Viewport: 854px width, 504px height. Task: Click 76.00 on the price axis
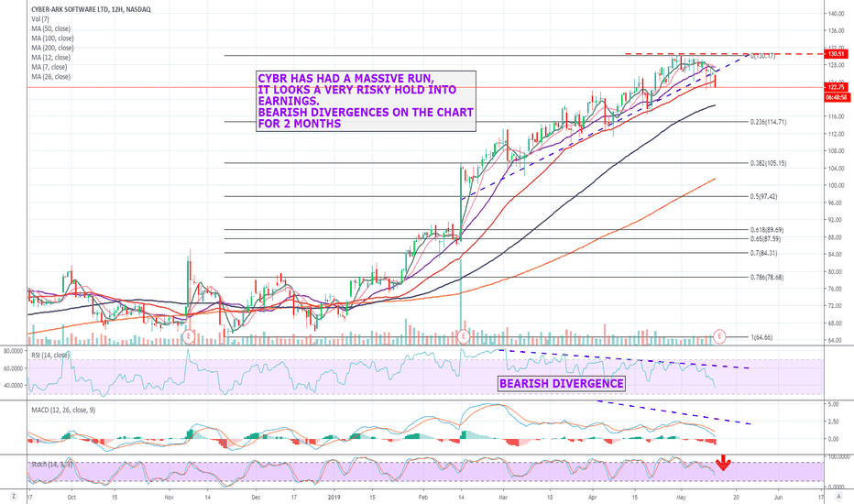click(836, 289)
